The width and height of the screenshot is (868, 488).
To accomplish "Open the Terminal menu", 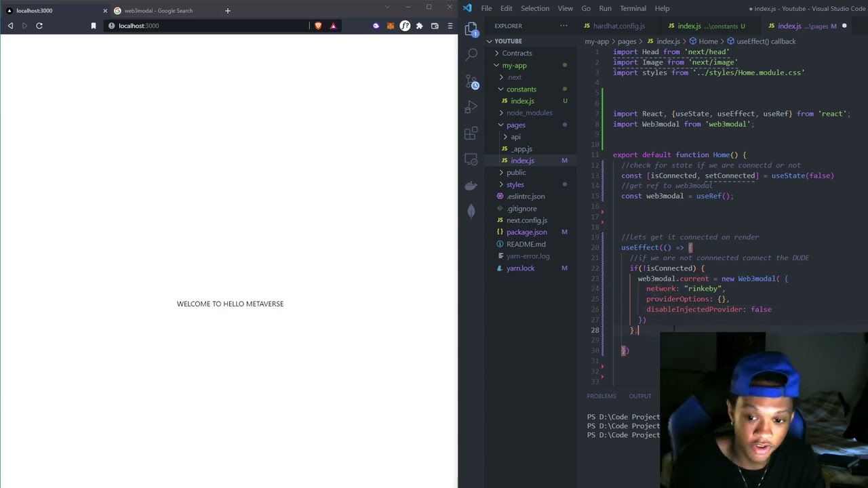I will pyautogui.click(x=633, y=8).
